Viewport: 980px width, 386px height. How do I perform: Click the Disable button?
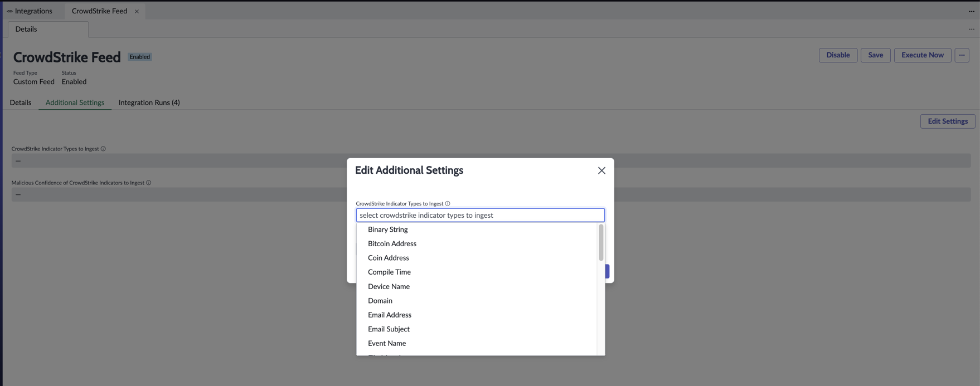(x=838, y=55)
